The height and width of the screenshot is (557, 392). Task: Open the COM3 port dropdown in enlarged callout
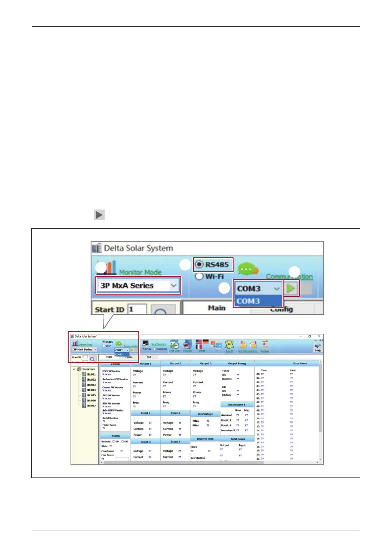[x=258, y=289]
